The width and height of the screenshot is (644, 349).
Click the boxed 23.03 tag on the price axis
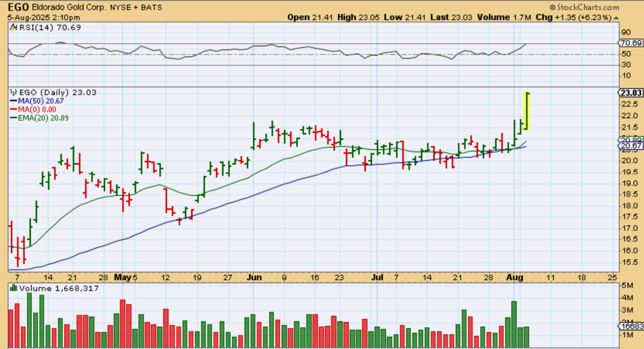[x=630, y=93]
